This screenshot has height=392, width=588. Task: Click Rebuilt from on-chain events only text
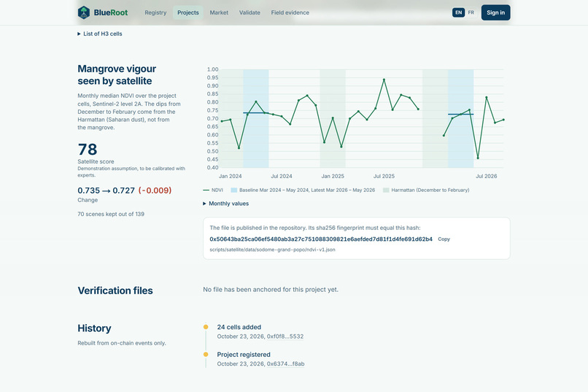point(122,343)
